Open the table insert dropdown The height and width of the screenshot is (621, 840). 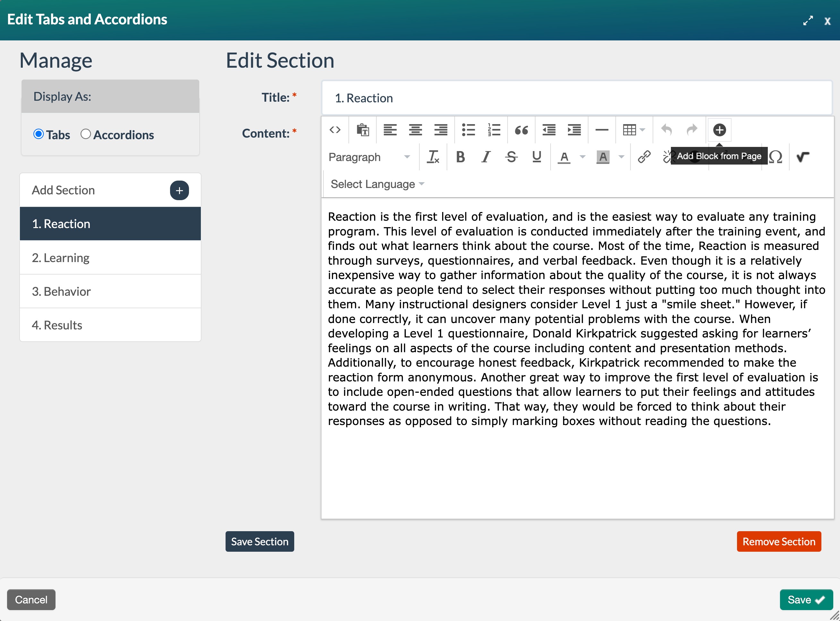tap(634, 130)
